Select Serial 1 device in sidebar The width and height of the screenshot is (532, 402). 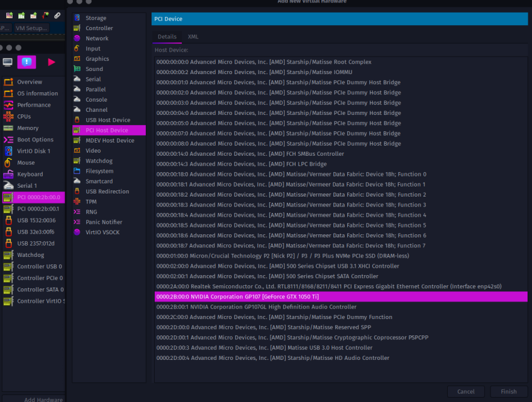point(33,185)
